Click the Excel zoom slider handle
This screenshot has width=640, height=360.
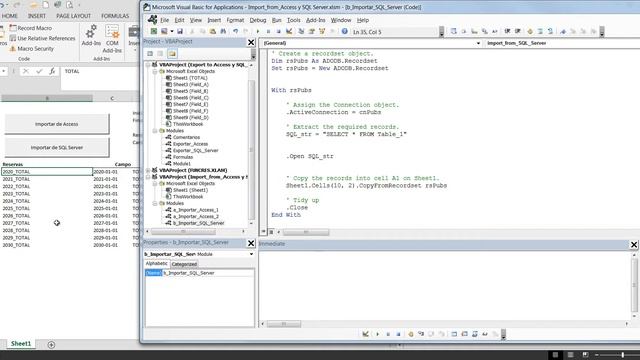(x=622, y=355)
